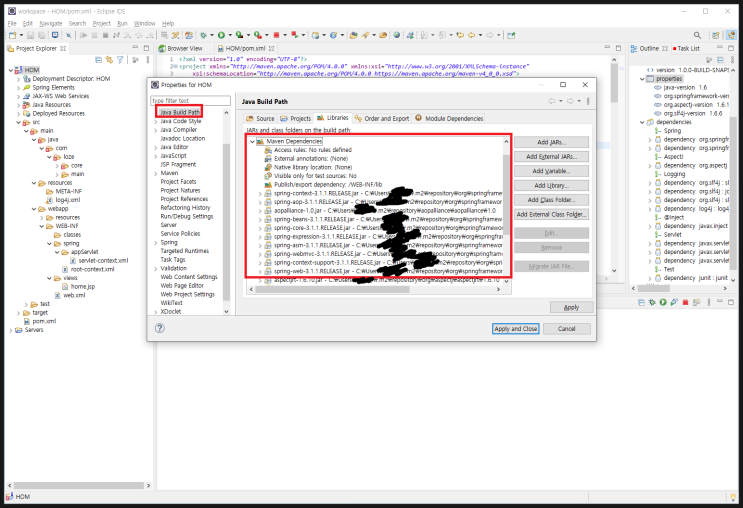This screenshot has height=508, width=743.
Task: Click the libraries list horizontal scrollbar
Action: tap(332, 289)
